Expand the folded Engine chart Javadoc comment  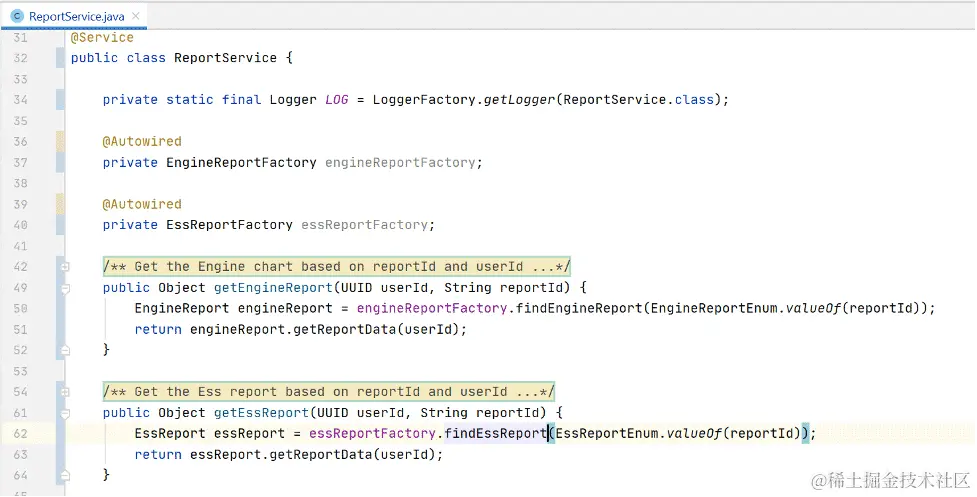tap(65, 267)
